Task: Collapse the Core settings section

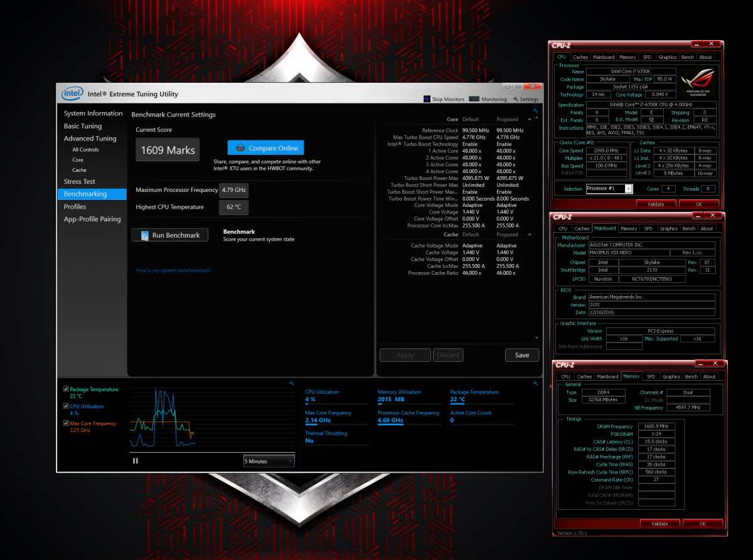Action: click(529, 119)
